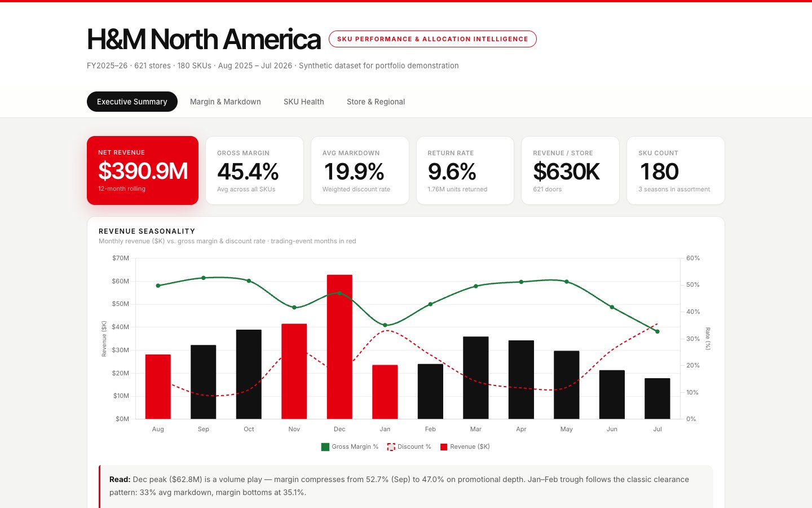Toggle the red Revenue ($K) legend swatch
Image resolution: width=812 pixels, height=508 pixels.
[444, 447]
